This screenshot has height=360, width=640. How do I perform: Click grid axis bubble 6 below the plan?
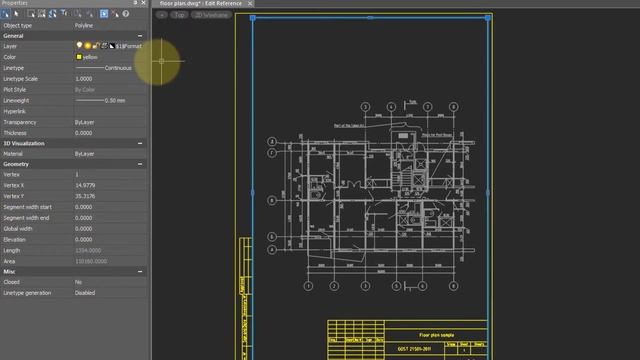point(422,286)
